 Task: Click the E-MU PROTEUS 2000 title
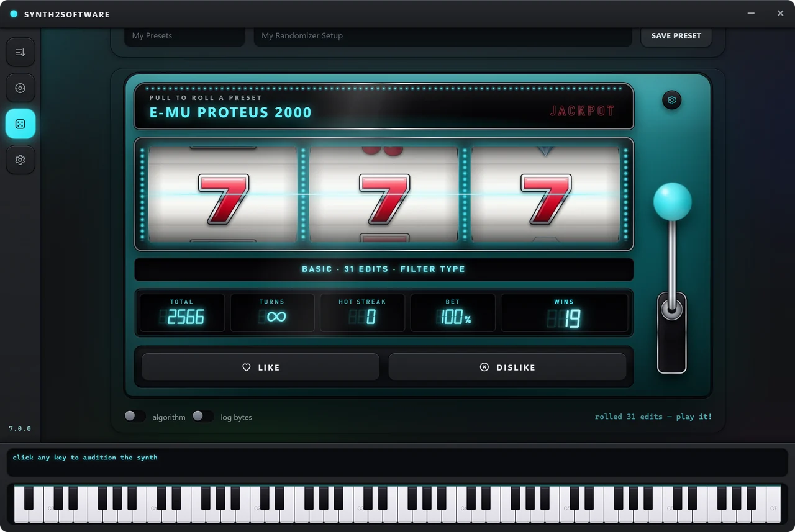[x=230, y=112]
